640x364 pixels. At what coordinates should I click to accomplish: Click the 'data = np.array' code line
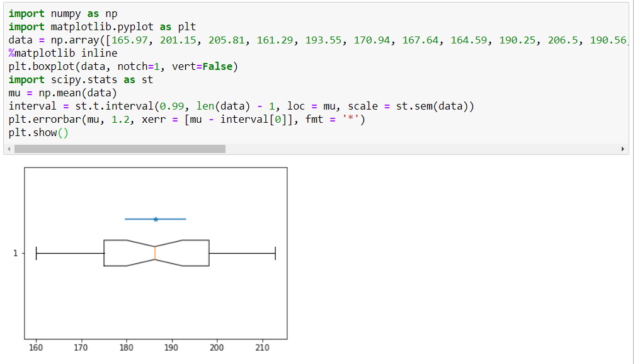point(252,40)
